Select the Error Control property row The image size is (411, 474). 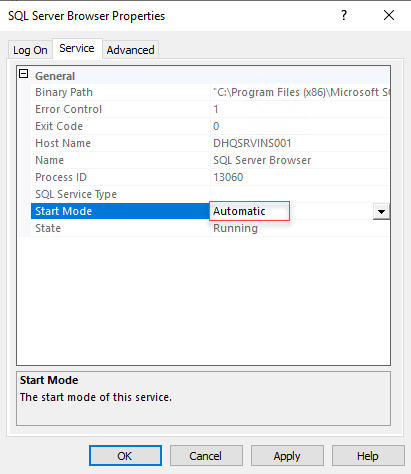[x=210, y=109]
